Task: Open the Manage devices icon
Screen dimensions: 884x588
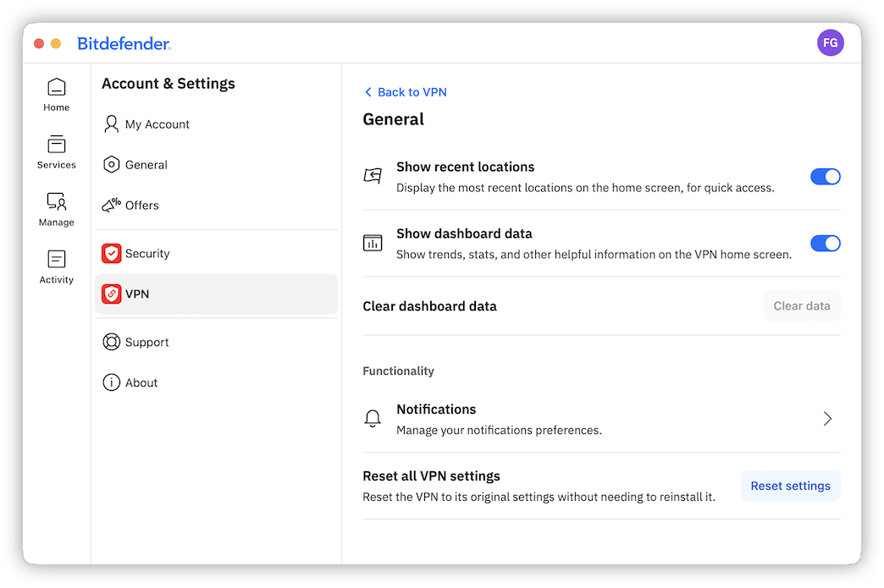Action: 57,201
